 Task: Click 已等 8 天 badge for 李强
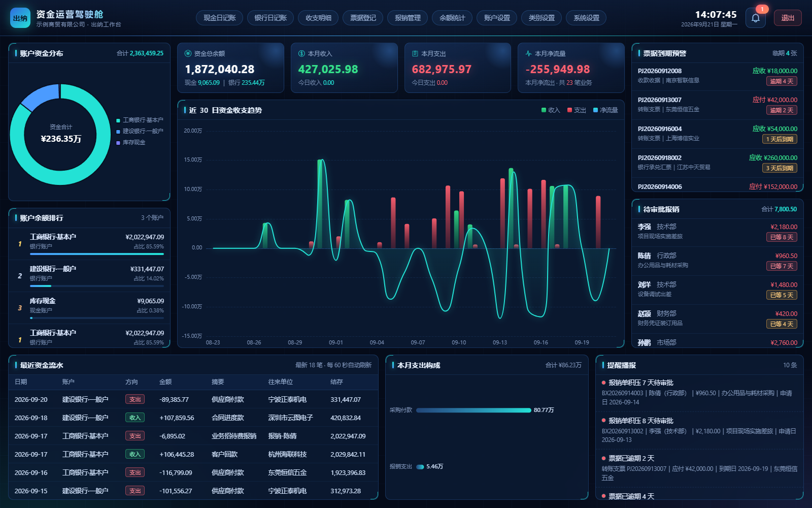(x=782, y=237)
